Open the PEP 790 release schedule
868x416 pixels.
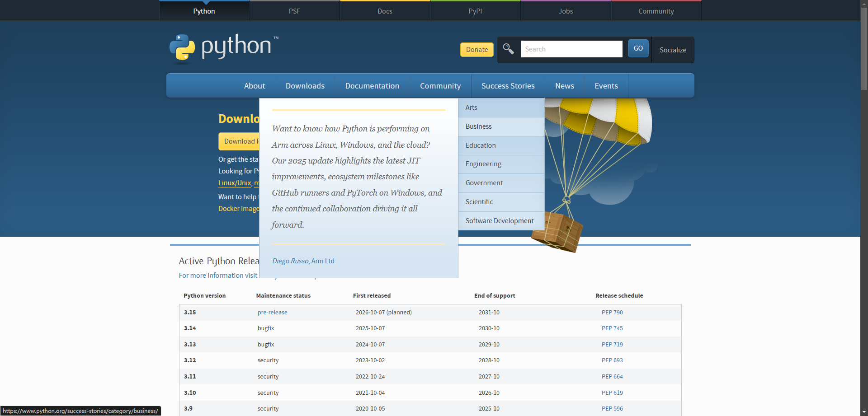pyautogui.click(x=612, y=313)
